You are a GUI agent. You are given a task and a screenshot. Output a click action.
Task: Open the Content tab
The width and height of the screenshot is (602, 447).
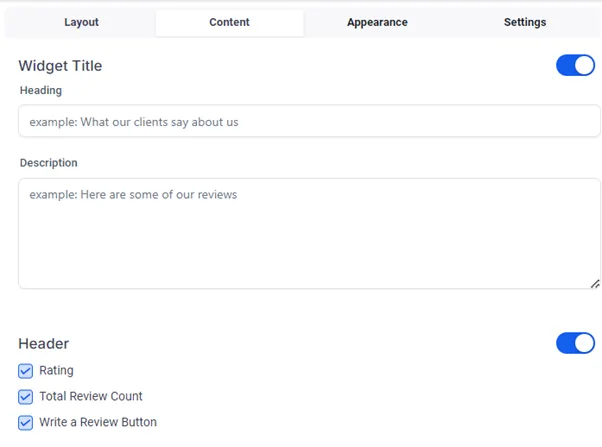coord(229,22)
